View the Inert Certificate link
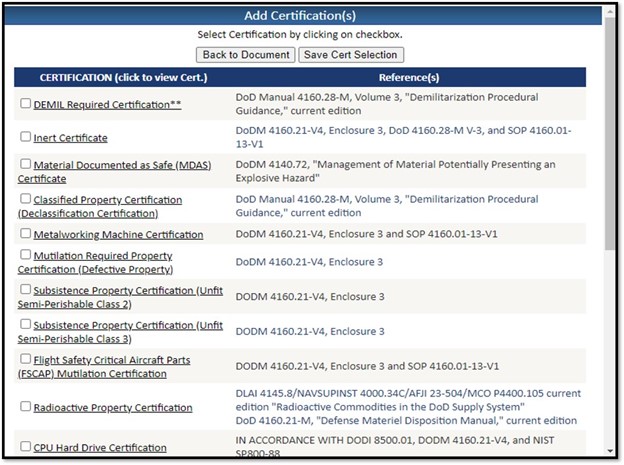Viewport: 624px width, 465px height. 70,138
